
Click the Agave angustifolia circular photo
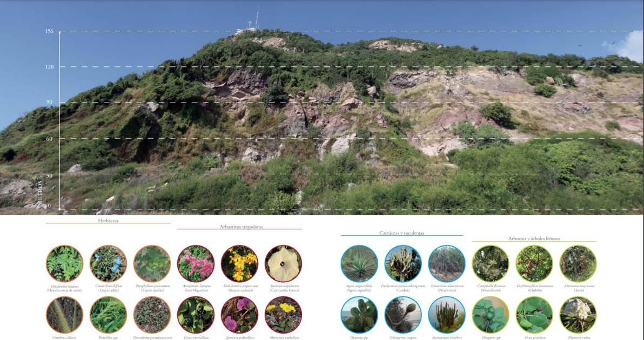359,264
